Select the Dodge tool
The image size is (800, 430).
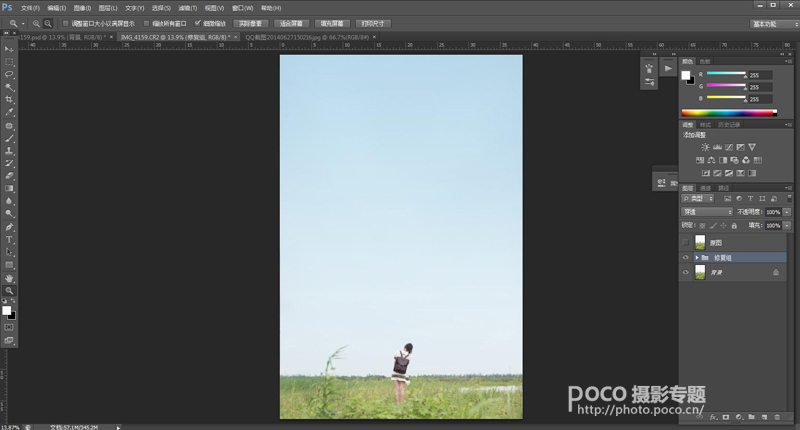click(x=9, y=214)
